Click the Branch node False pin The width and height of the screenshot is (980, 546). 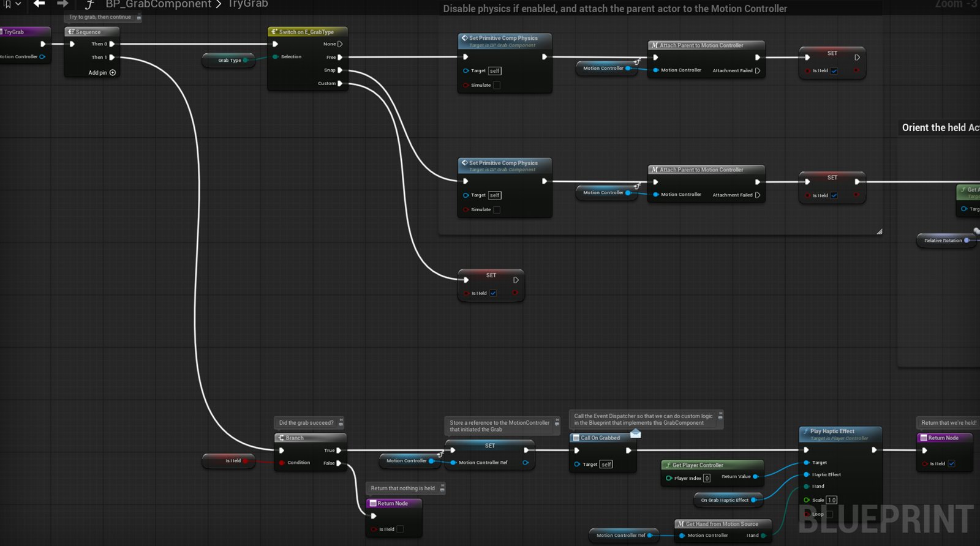point(339,463)
